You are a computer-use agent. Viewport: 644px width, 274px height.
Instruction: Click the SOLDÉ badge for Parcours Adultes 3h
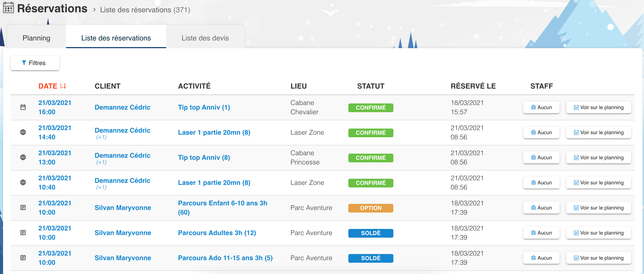[x=371, y=233]
